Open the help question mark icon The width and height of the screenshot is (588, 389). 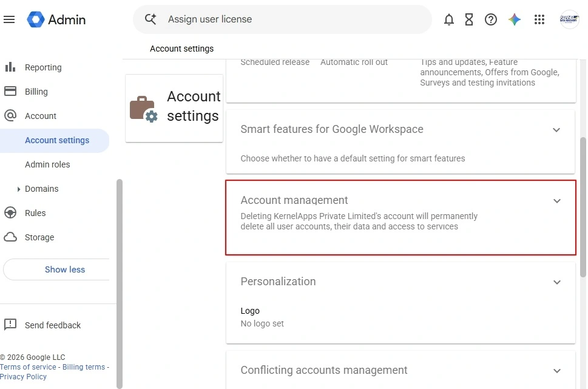[490, 19]
